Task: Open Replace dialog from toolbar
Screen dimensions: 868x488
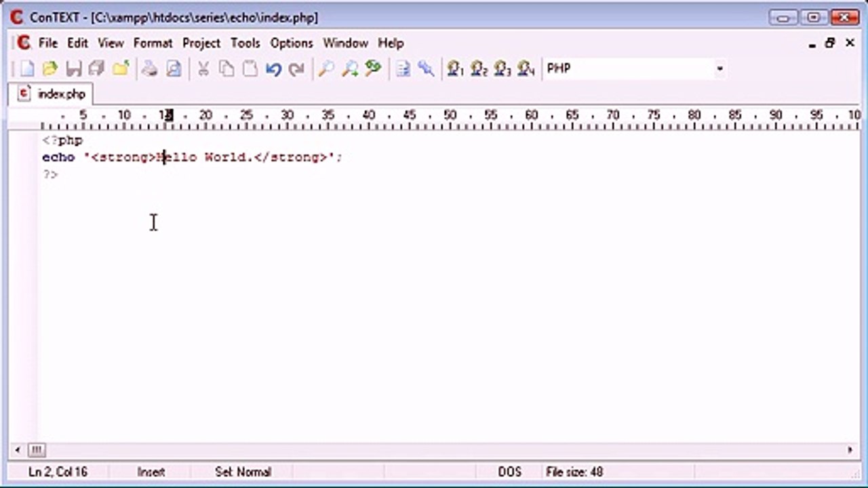Action: [x=373, y=68]
